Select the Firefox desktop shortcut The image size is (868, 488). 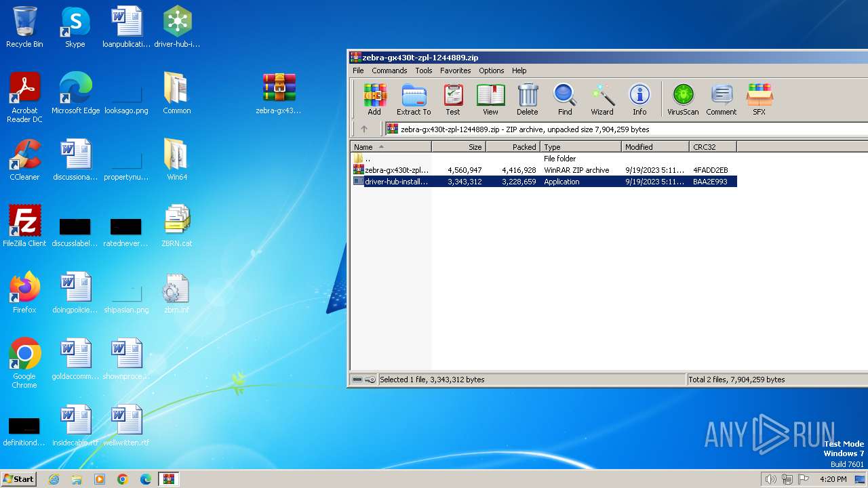tap(24, 293)
